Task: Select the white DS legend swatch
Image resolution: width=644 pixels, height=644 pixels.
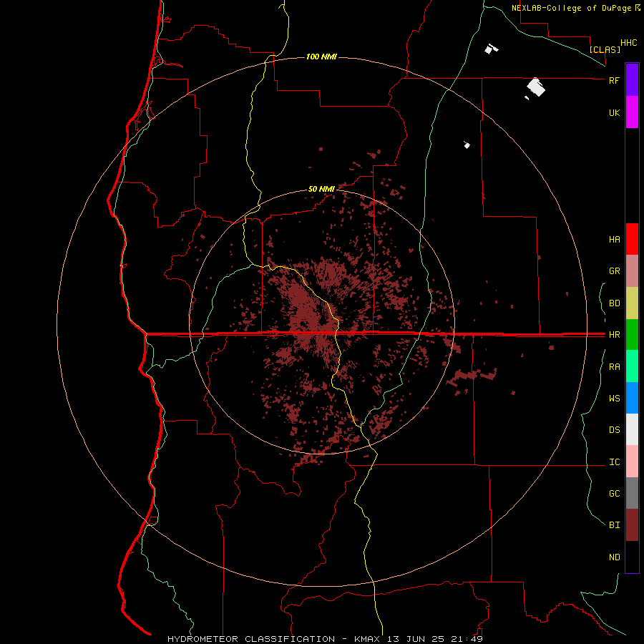Action: click(632, 429)
